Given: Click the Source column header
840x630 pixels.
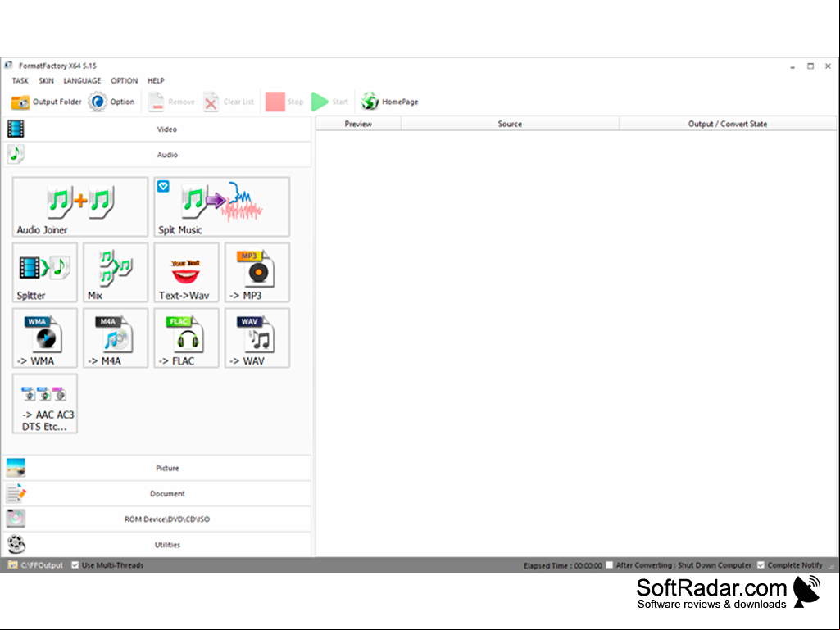Looking at the screenshot, I should [510, 124].
